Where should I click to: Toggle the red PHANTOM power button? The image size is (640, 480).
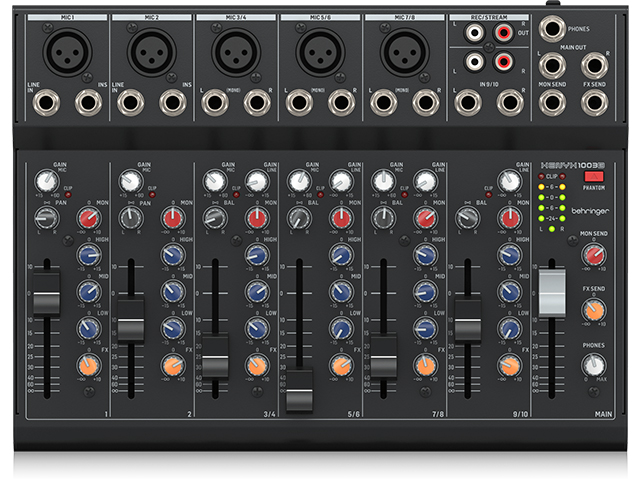click(588, 179)
